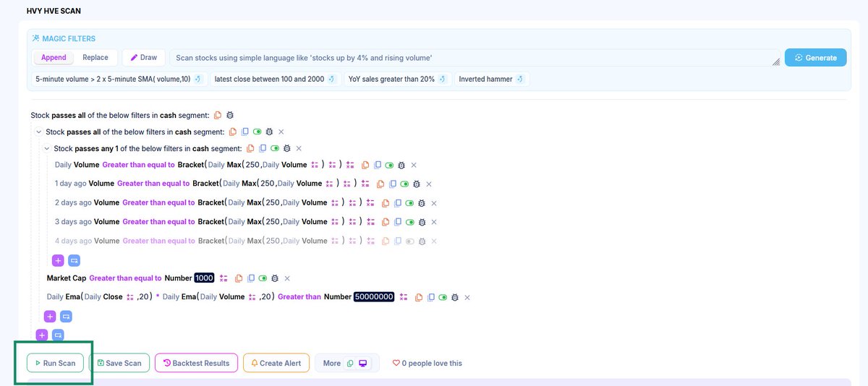Copy the Market Cap filter
868x386 pixels.
239,278
